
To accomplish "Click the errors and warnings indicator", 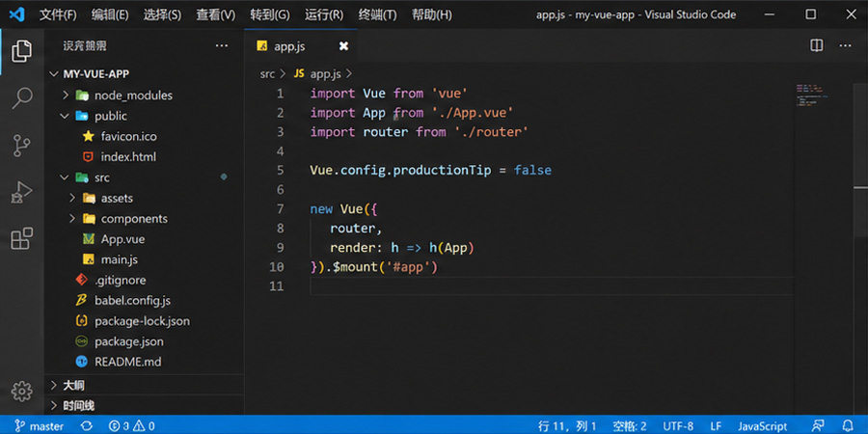I will tap(132, 425).
